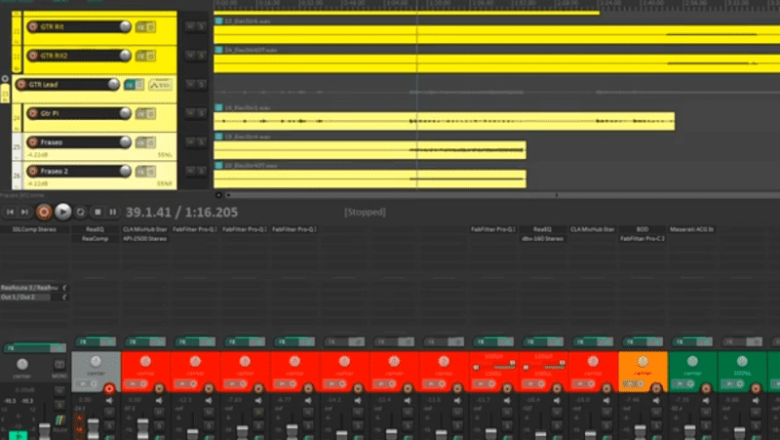This screenshot has width=780, height=440.
Task: Mute the Fraseo track
Action: [191, 142]
